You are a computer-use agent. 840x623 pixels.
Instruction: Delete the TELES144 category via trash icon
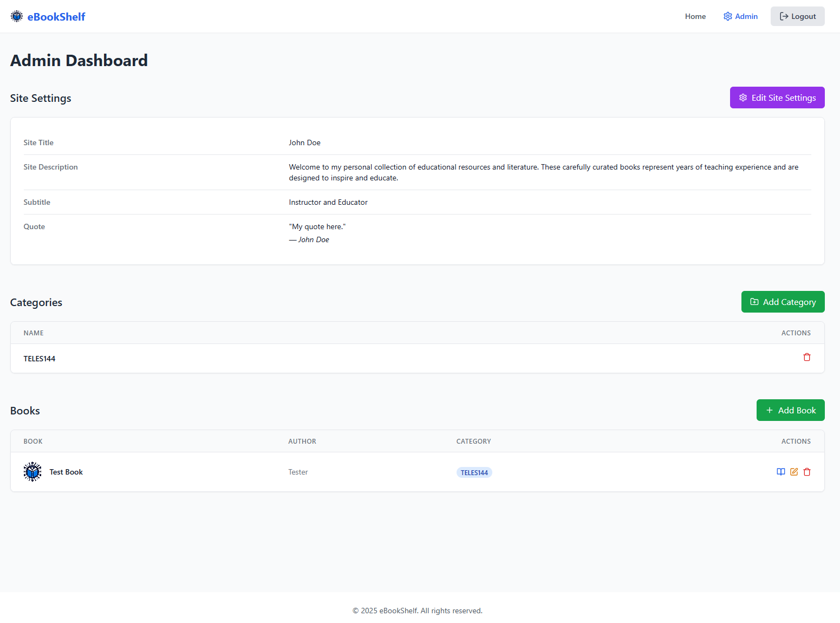pos(807,357)
